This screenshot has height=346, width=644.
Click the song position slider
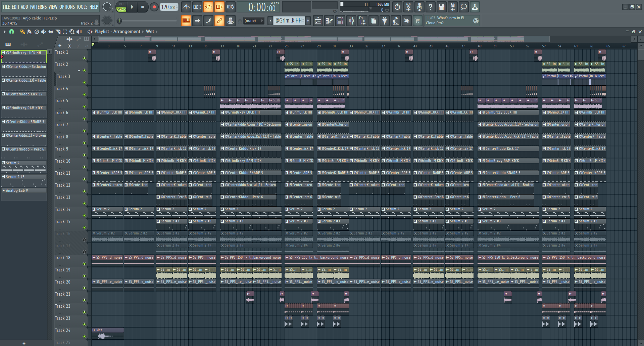[x=148, y=21]
